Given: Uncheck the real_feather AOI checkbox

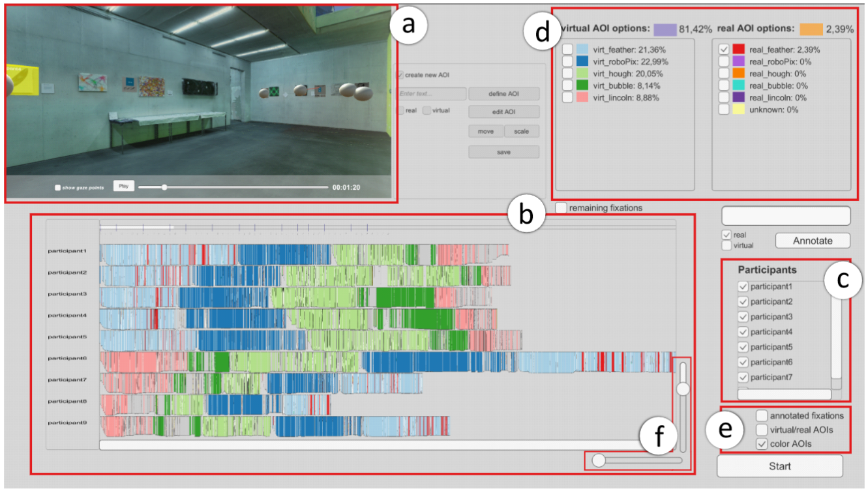Looking at the screenshot, I should [724, 50].
